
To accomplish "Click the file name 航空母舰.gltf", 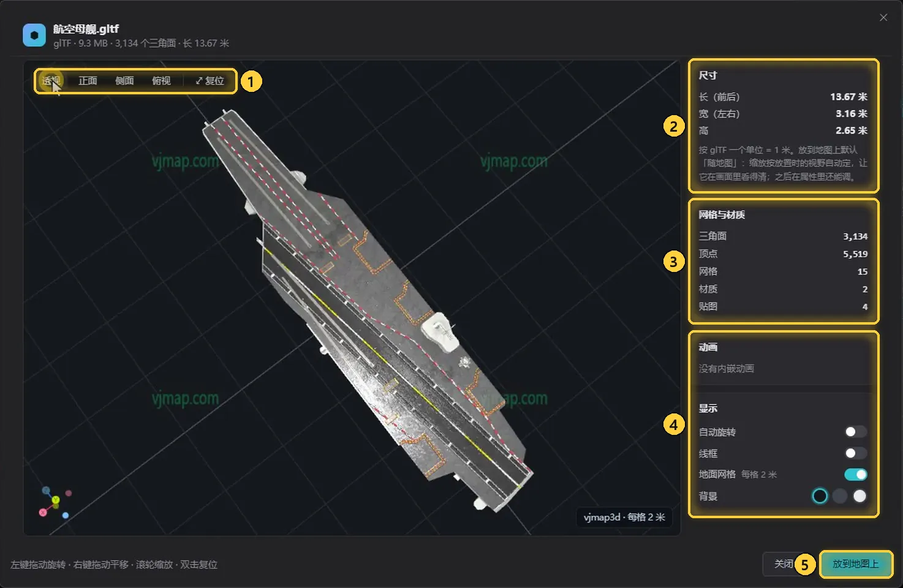I will click(86, 29).
